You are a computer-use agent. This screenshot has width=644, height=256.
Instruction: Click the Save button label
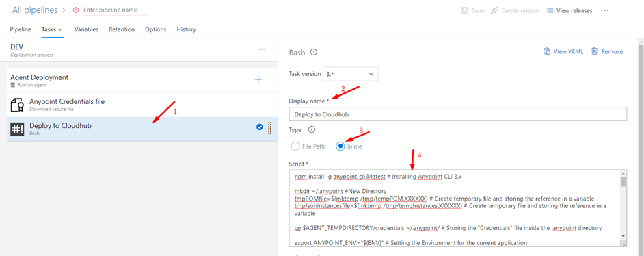tap(478, 11)
